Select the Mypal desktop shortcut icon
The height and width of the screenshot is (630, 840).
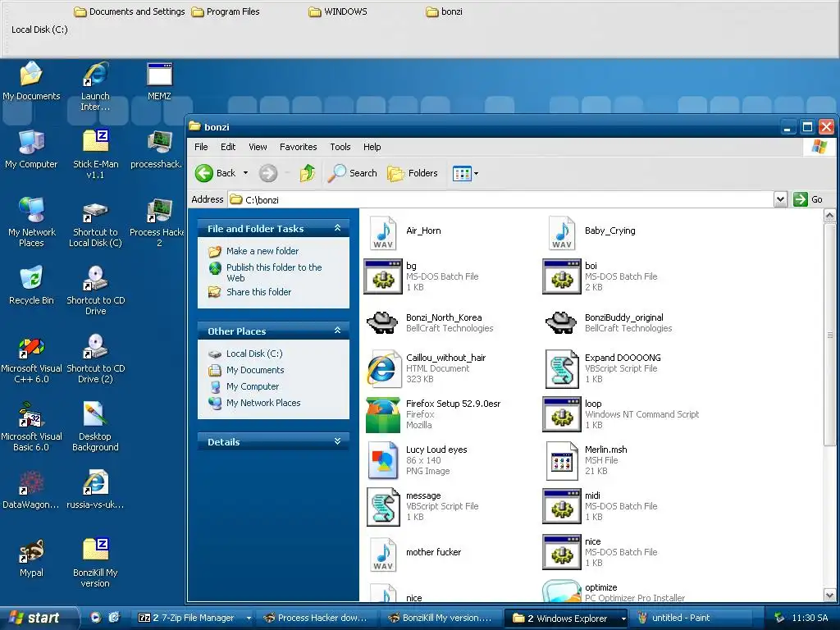tap(31, 558)
